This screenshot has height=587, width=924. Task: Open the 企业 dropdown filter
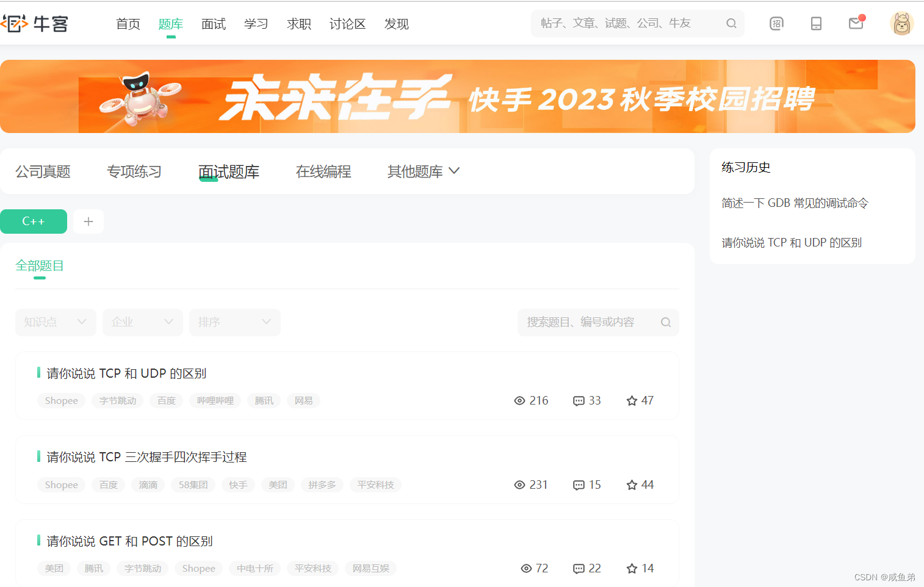pos(142,322)
